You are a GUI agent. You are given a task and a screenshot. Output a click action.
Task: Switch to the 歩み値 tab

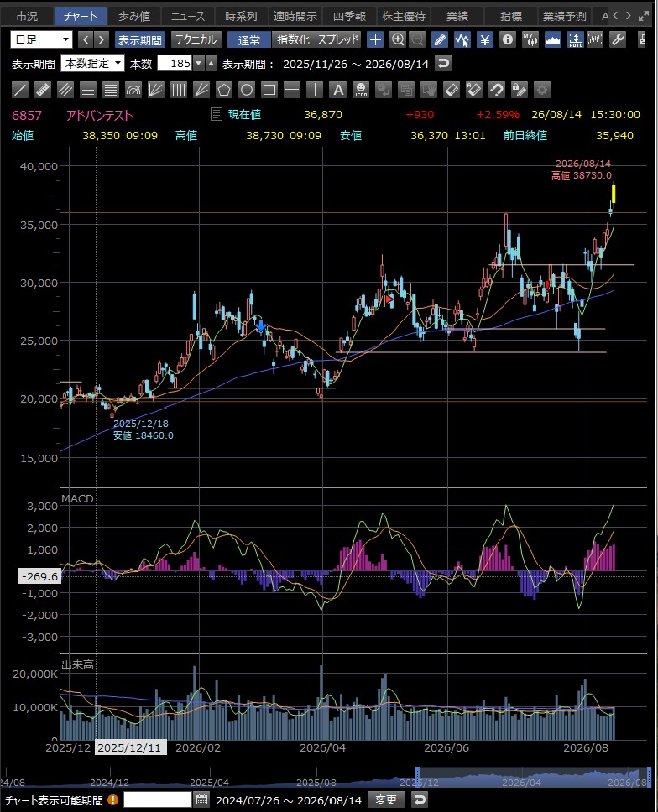coord(134,16)
